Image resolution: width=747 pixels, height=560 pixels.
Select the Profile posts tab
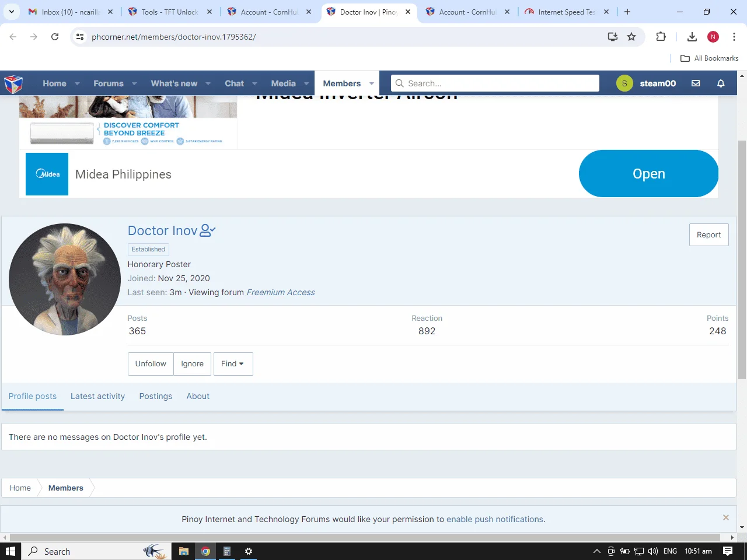tap(33, 396)
